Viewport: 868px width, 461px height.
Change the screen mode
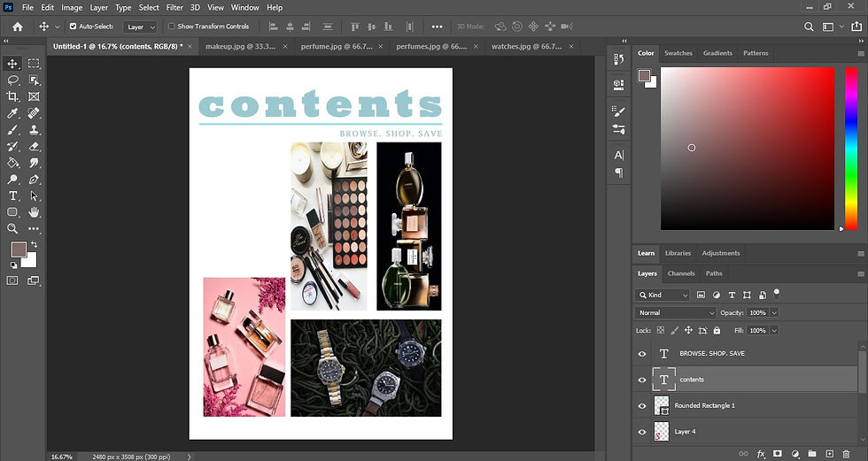(x=34, y=280)
